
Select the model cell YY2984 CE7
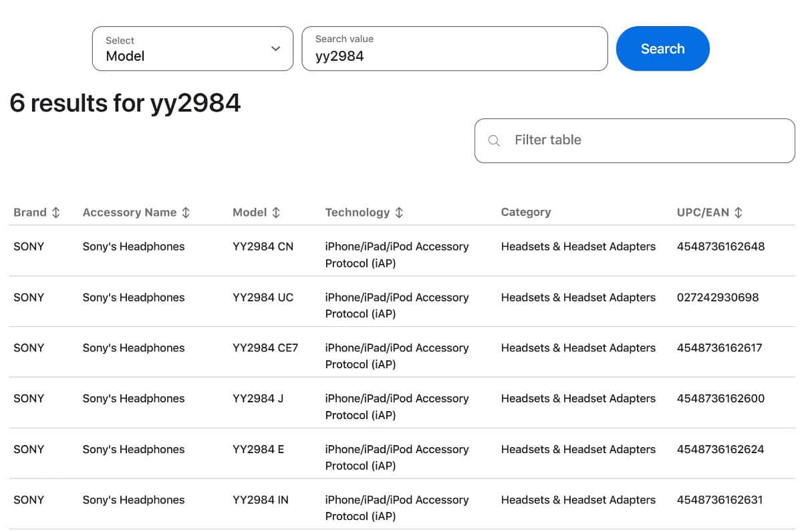coord(265,348)
